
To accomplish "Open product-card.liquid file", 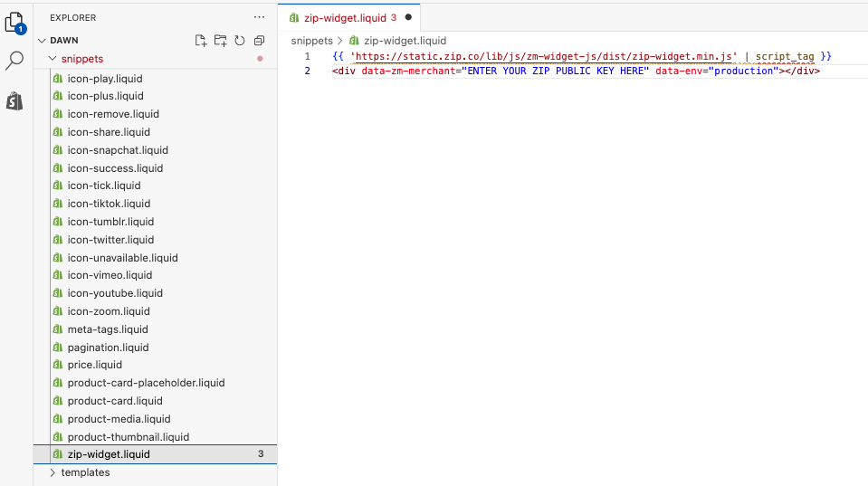I will 155,401.
